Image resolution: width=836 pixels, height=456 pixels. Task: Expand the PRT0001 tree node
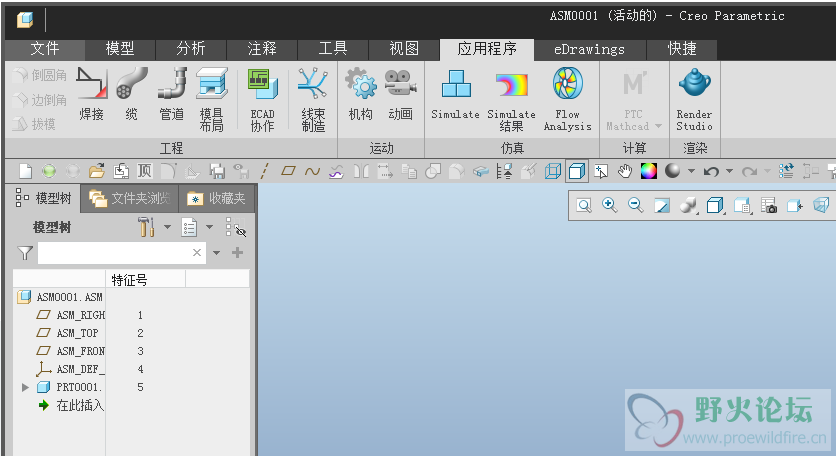(25, 387)
